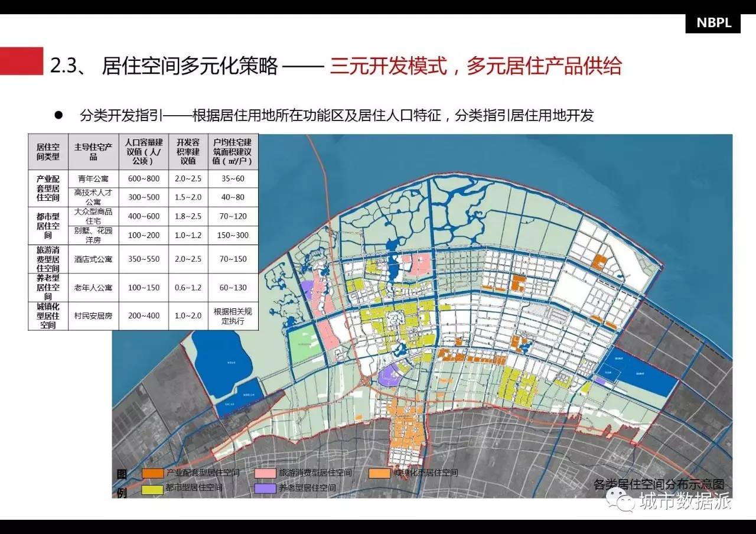Click the 大众型商品住宅 cell
This screenshot has height=534, width=756.
click(93, 216)
